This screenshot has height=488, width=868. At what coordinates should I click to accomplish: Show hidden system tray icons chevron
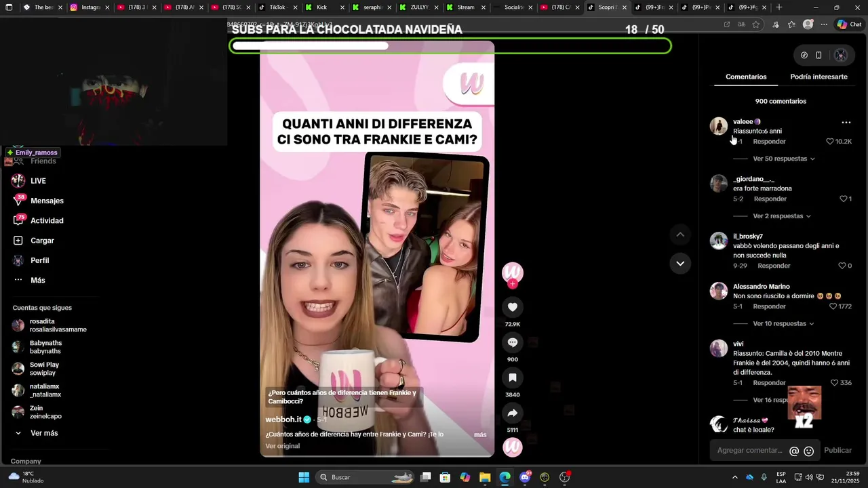[734, 477]
